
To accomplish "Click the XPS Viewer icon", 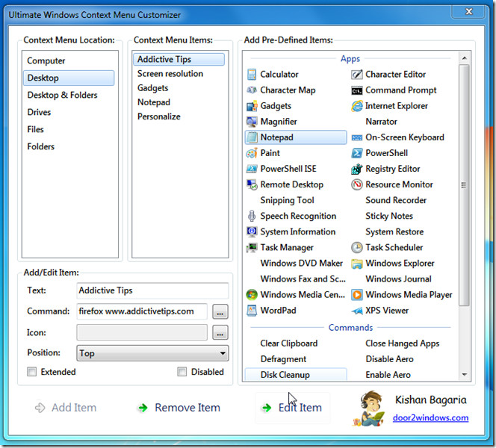I will click(357, 311).
